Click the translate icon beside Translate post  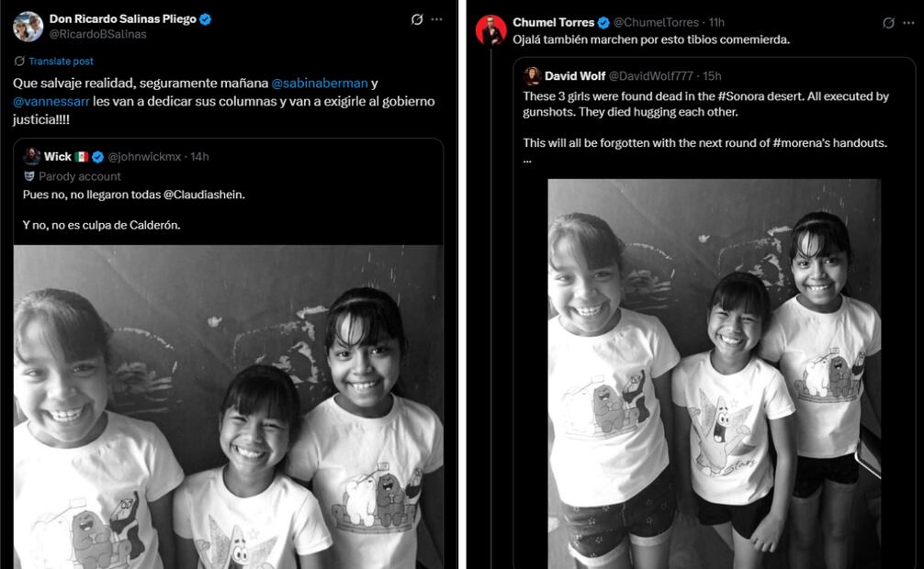click(x=19, y=61)
